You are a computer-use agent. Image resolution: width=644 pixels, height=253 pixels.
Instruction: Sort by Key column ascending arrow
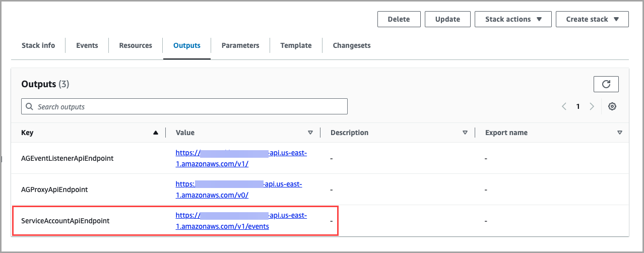[156, 133]
